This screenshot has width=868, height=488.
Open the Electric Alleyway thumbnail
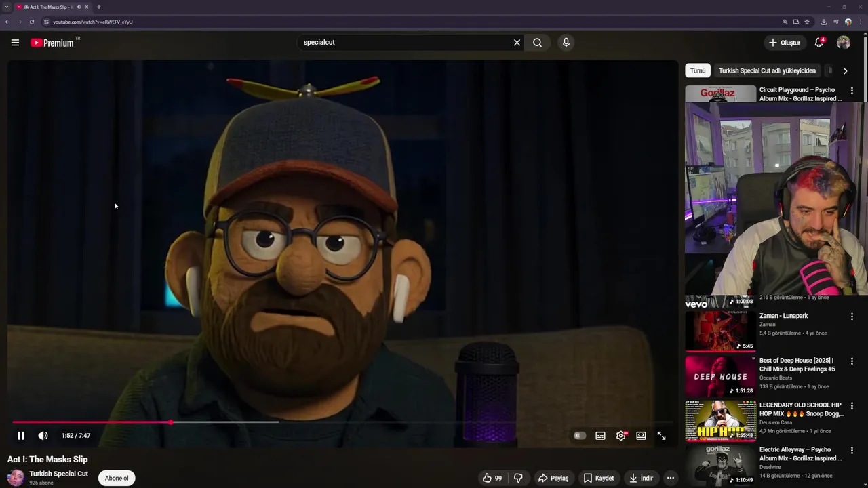(720, 465)
